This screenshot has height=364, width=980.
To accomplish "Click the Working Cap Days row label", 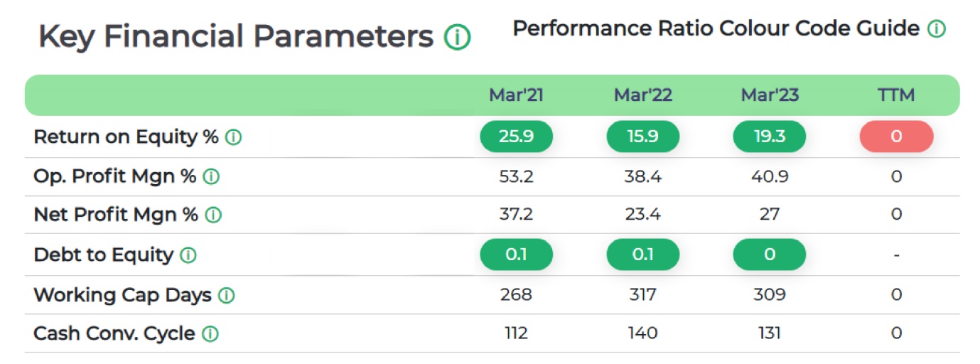I will click(x=122, y=295).
